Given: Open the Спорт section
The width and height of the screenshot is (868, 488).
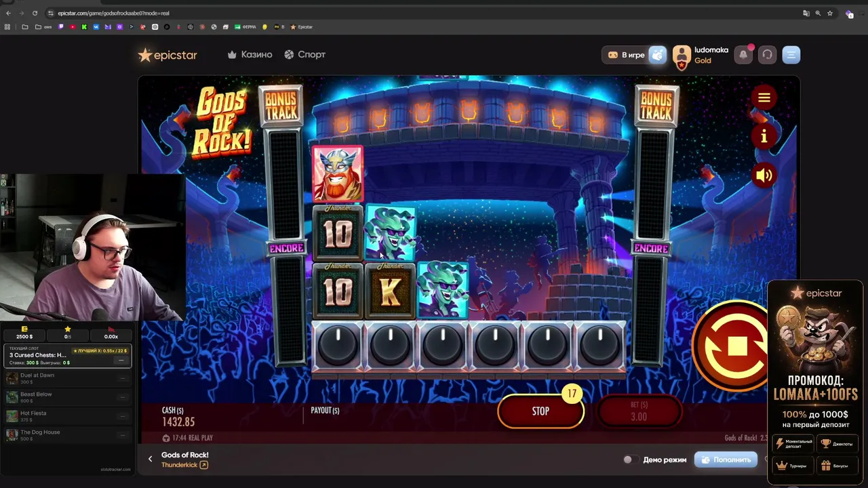Looking at the screenshot, I should (304, 55).
